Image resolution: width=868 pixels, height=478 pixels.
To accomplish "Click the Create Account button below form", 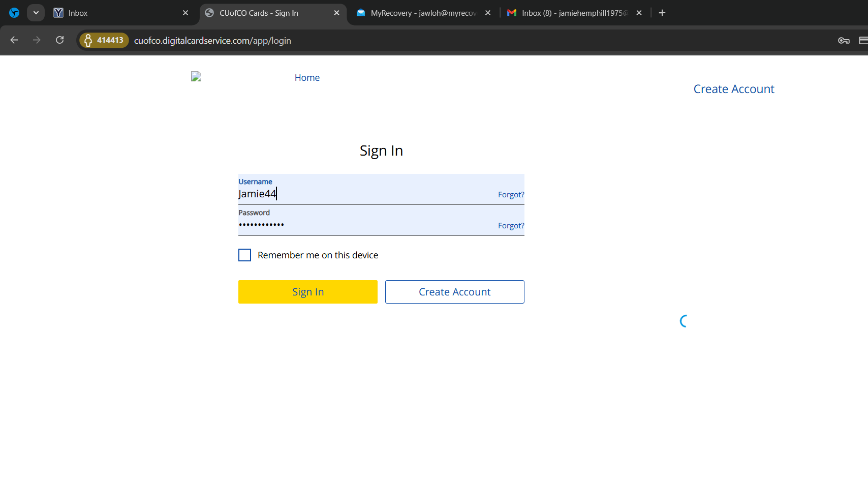I will tap(454, 292).
